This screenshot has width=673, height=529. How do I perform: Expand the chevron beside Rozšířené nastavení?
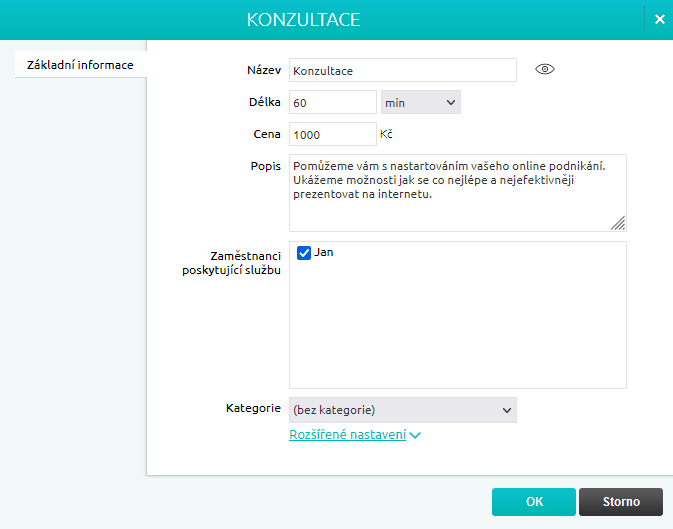tap(415, 436)
